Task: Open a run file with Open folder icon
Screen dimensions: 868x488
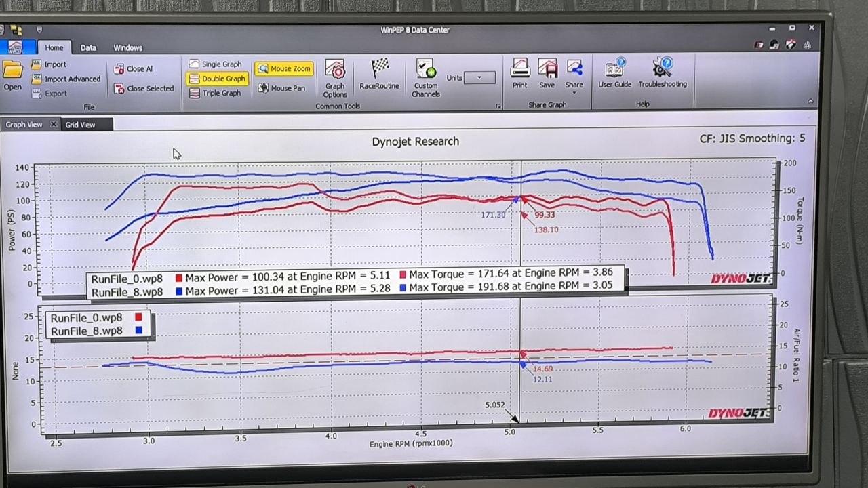Action: click(12, 75)
